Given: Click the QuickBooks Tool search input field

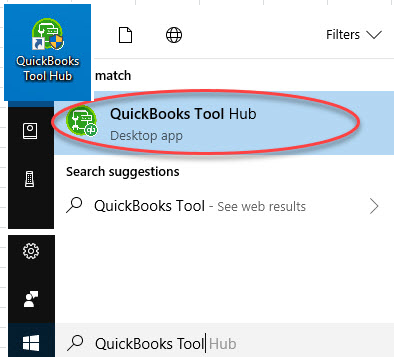Looking at the screenshot, I should (225, 343).
